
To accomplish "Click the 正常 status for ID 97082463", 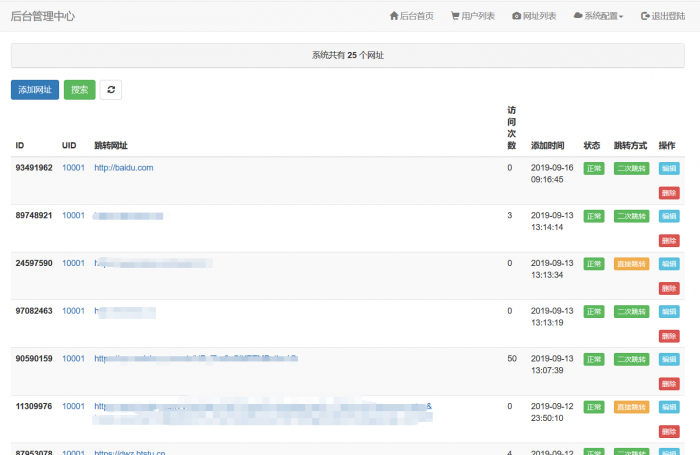I will (x=594, y=312).
